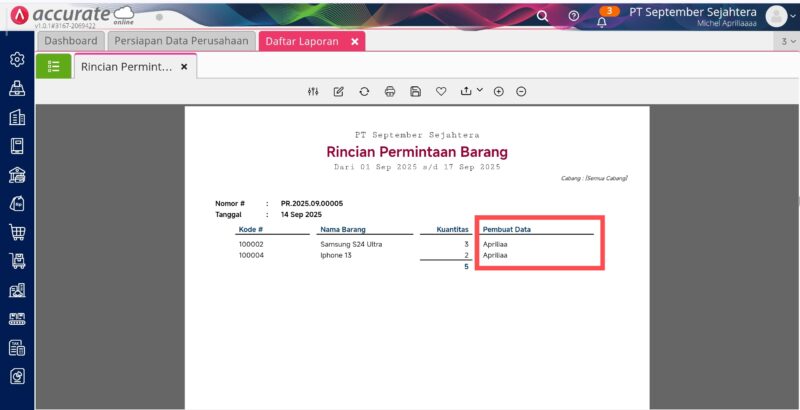Zoom out with the minus circle icon
The width and height of the screenshot is (800, 410).
pyautogui.click(x=521, y=91)
